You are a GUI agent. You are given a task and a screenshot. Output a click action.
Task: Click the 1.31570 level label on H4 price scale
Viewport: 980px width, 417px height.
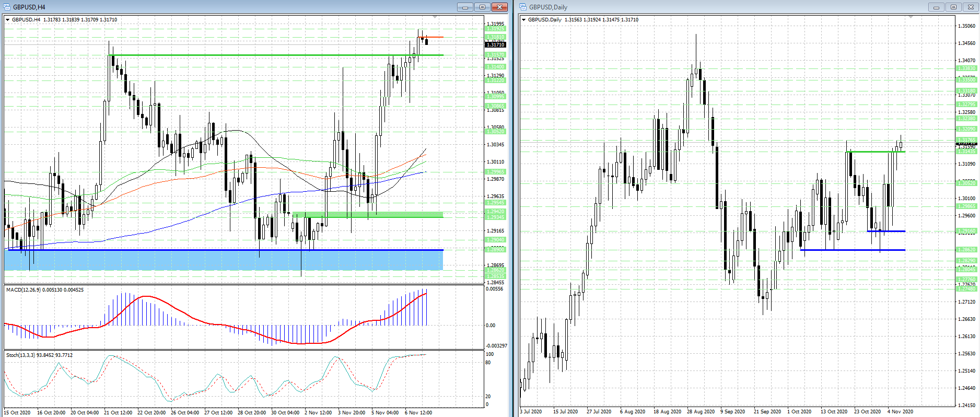496,55
